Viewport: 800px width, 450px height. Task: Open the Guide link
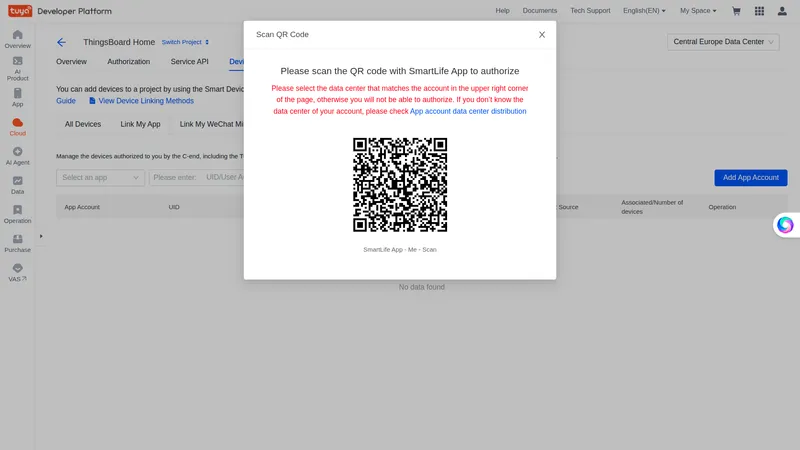pyautogui.click(x=66, y=101)
